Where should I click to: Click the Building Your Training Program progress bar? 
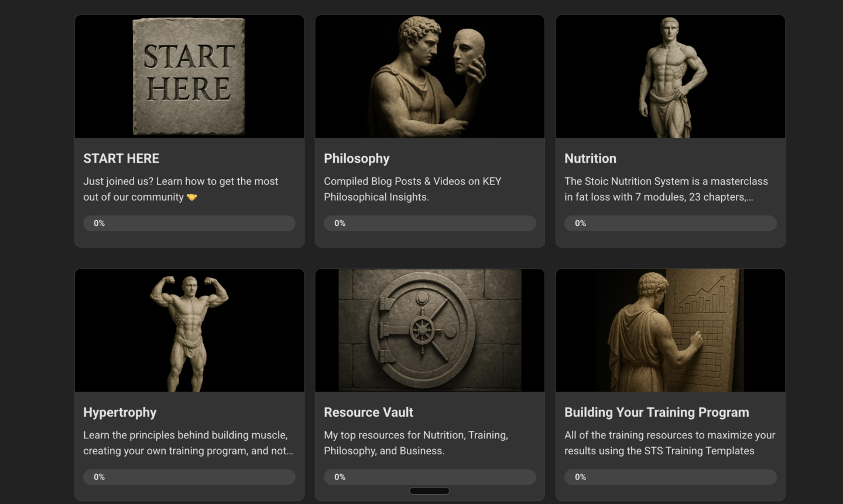pyautogui.click(x=670, y=477)
